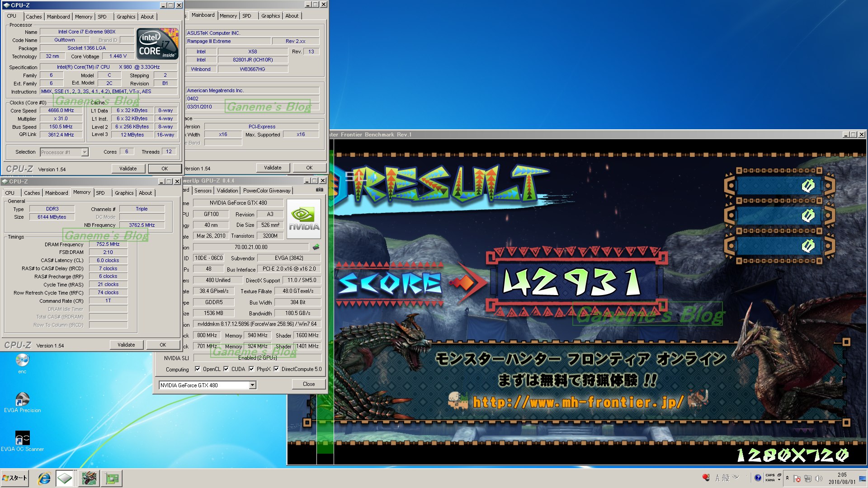This screenshot has height=488, width=868.
Task: Expand hidden system tray icons chevron
Action: (787, 478)
